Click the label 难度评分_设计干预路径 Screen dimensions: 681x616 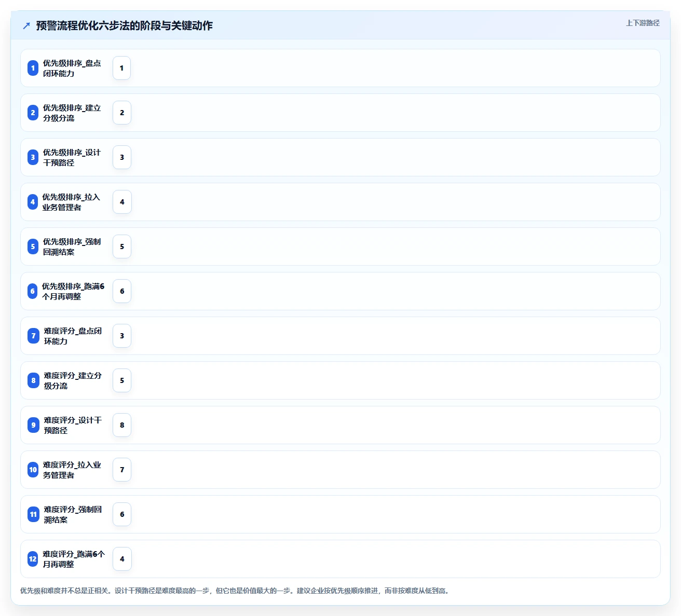(x=73, y=425)
